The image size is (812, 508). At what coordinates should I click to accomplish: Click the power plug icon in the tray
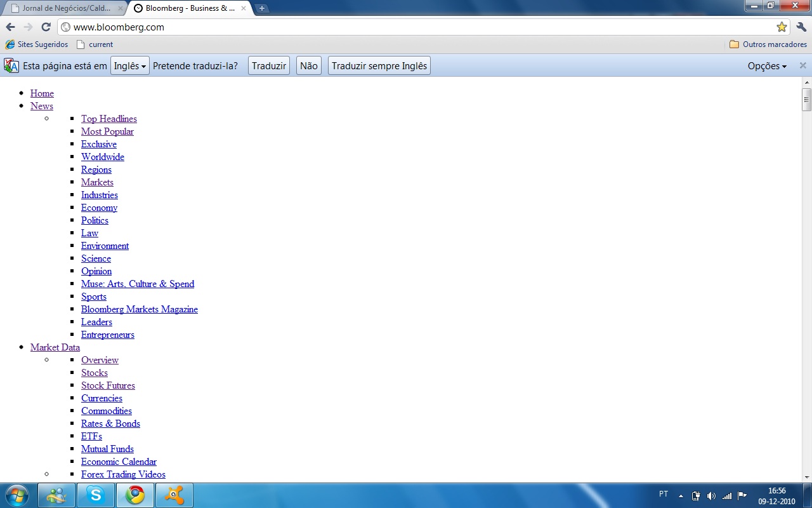(696, 496)
